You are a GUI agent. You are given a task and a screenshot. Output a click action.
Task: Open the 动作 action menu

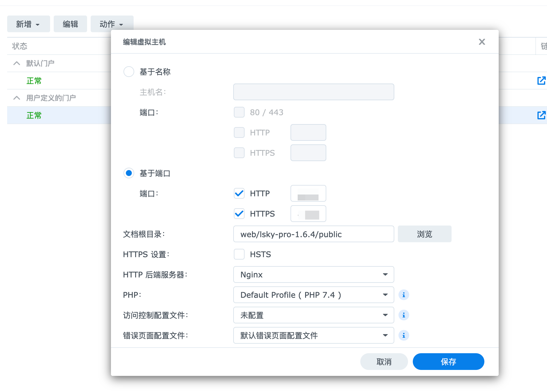click(112, 24)
